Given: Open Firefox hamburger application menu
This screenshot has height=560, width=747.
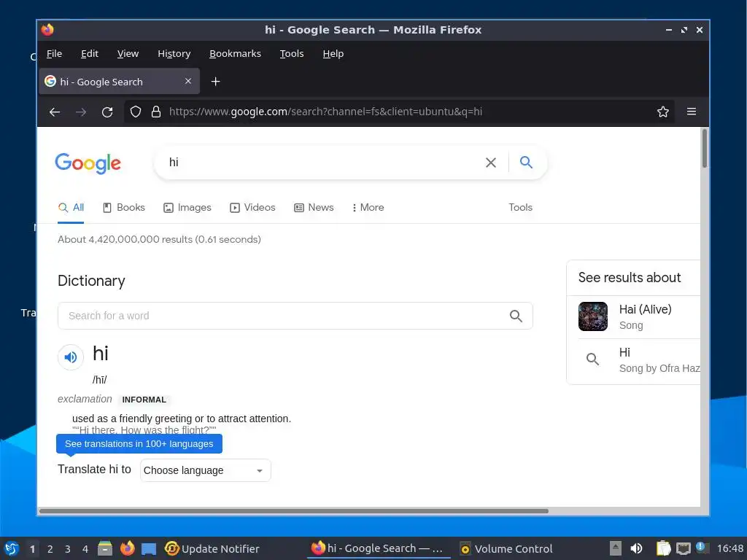Looking at the screenshot, I should pyautogui.click(x=692, y=112).
